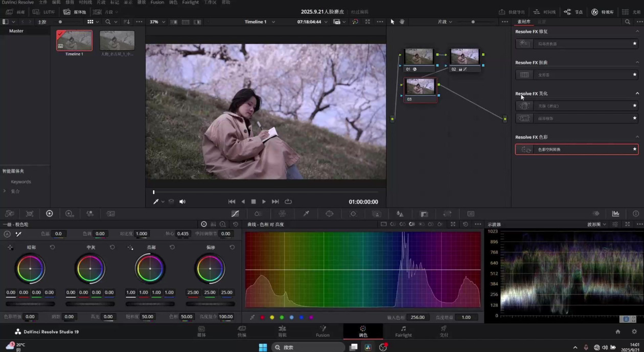The image size is (644, 352).
Task: Open the Fusion menu in menu bar
Action: 157,3
